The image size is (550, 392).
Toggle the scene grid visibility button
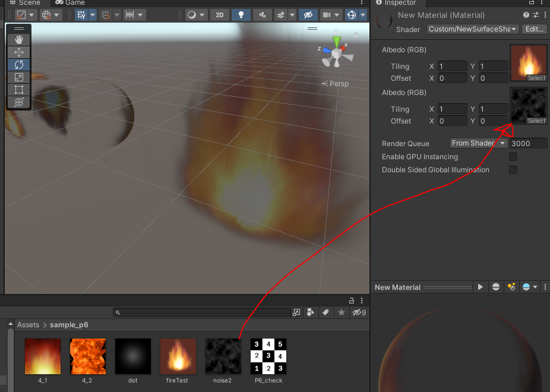[x=81, y=15]
